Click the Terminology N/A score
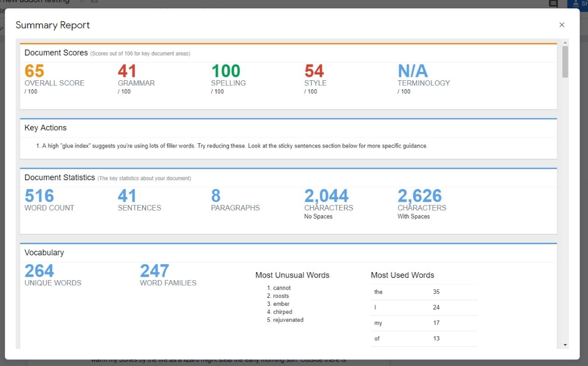The width and height of the screenshot is (588, 366). pyautogui.click(x=413, y=71)
